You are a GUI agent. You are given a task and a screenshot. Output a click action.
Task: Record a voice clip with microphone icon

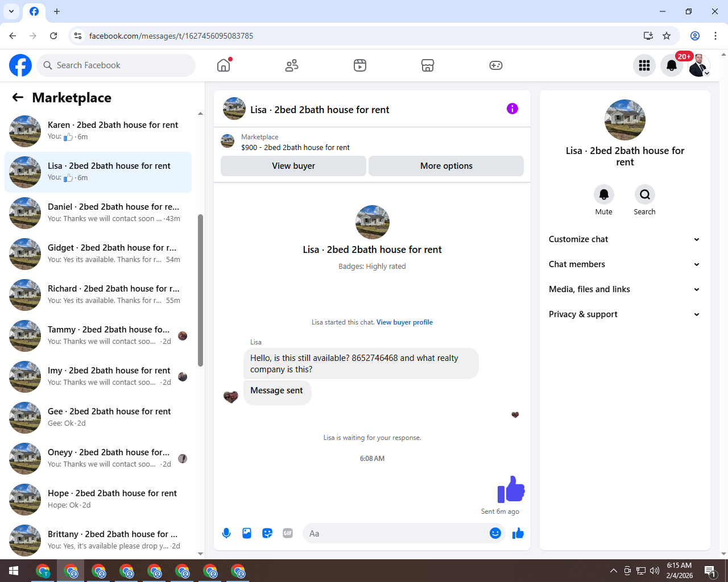226,533
